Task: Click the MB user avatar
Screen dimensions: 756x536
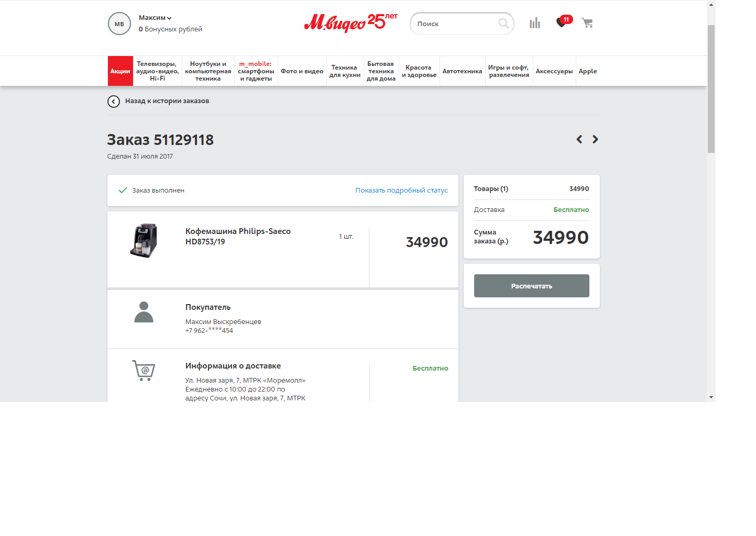Action: (x=119, y=24)
